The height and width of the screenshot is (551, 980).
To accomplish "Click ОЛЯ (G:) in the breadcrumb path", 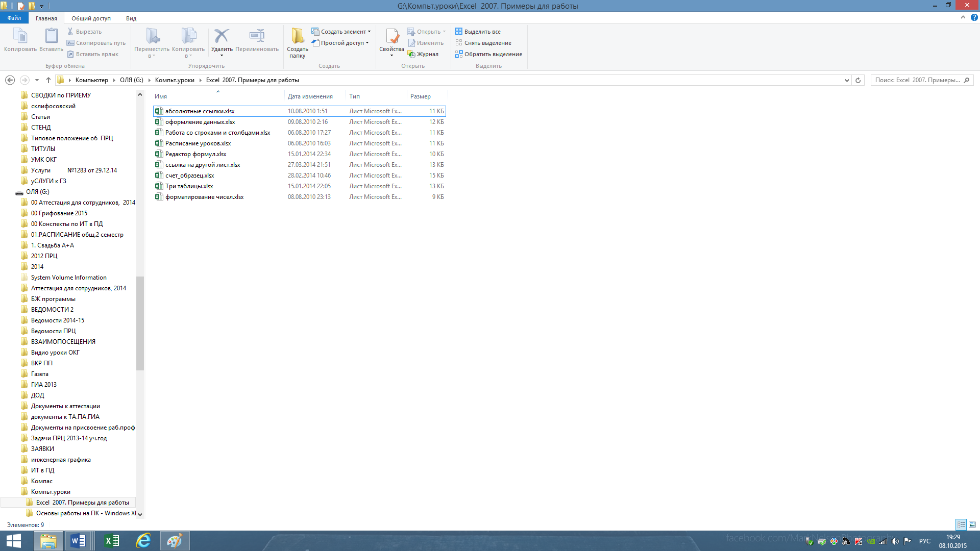I will point(132,80).
